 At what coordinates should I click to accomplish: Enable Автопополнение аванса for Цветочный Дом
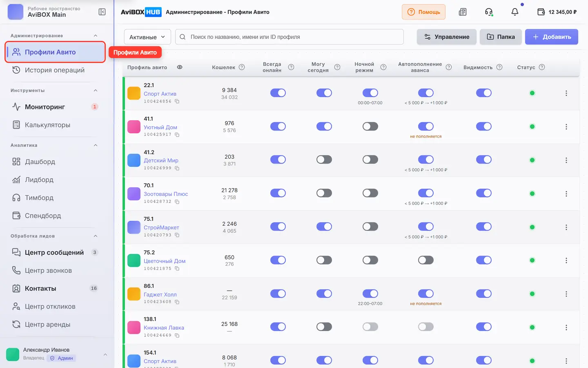(426, 260)
